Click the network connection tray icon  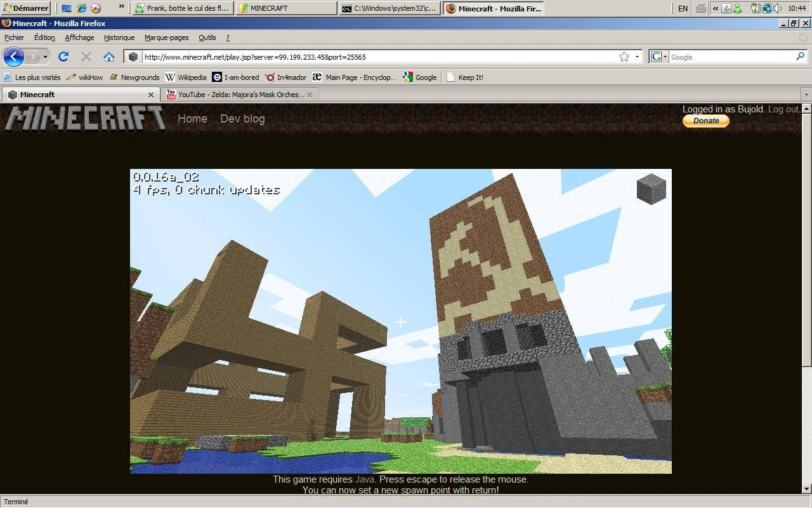[767, 8]
